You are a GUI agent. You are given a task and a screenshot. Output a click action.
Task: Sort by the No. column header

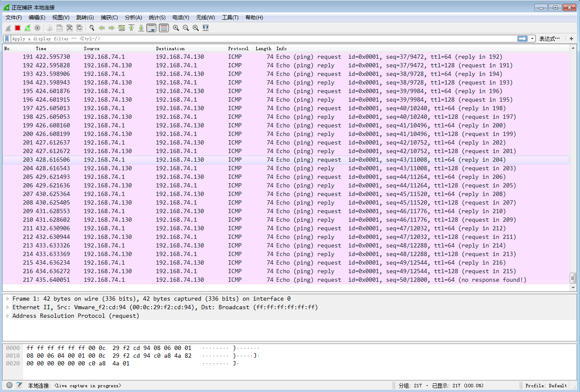18,48
